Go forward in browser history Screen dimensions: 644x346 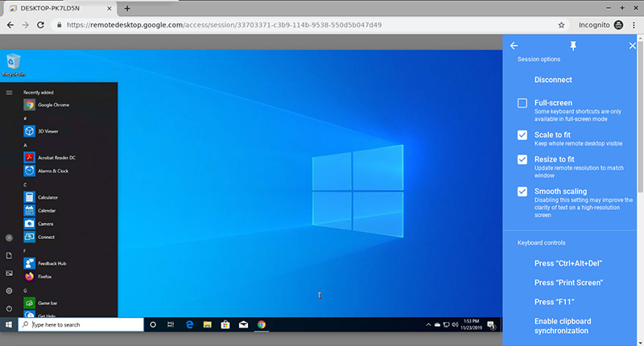pyautogui.click(x=25, y=25)
